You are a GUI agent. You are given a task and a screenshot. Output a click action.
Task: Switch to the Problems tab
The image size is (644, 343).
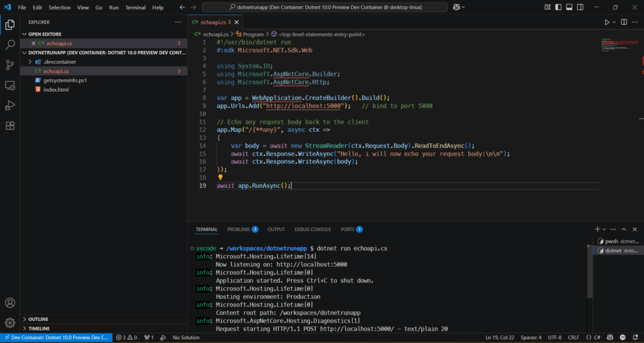(x=242, y=229)
